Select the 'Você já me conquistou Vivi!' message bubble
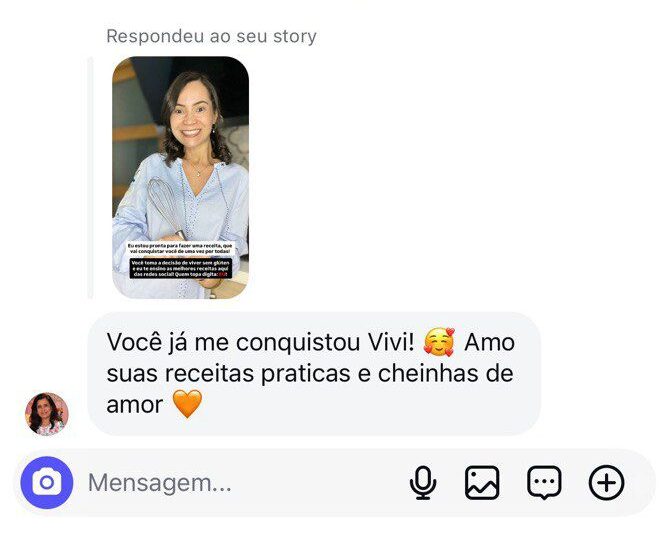This screenshot has height=540, width=668. (x=314, y=373)
